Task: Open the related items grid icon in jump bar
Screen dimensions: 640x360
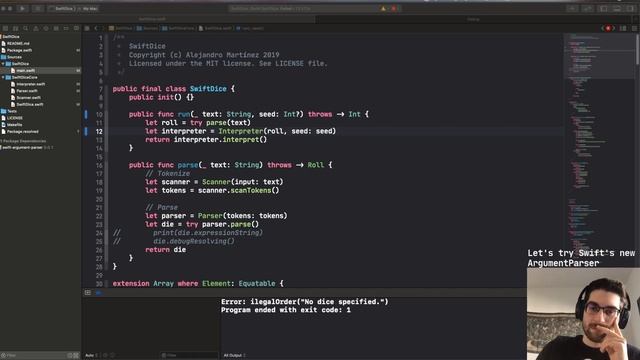Action: tap(87, 28)
